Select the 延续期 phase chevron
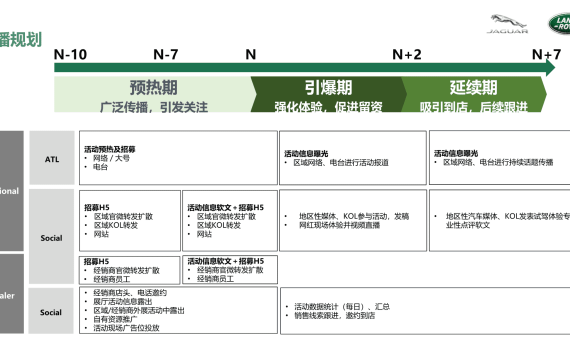The height and width of the screenshot is (360, 570). (474, 94)
